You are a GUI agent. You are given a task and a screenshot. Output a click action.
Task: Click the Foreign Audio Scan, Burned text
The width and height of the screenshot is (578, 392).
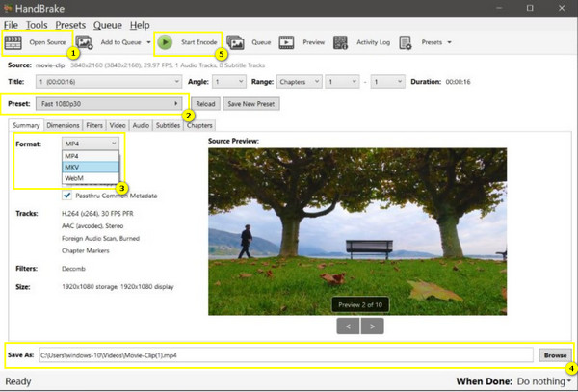coord(100,238)
